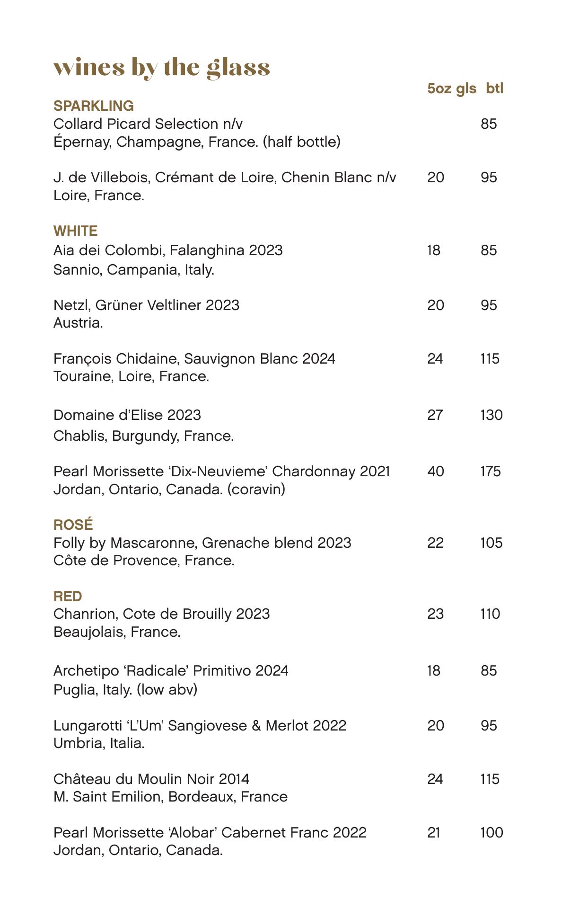Click Domaine d'Elise 2023 entry
This screenshot has width=588, height=909.
click(127, 415)
